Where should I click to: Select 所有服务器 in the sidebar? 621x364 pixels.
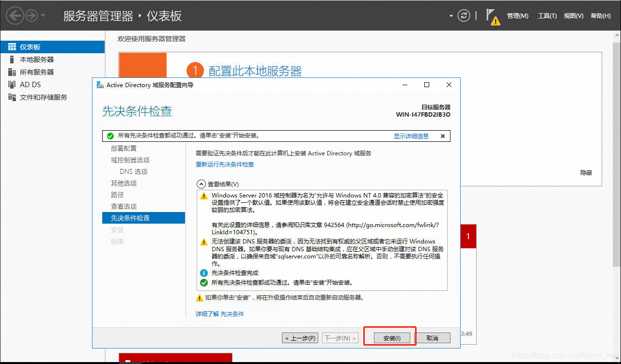(52, 72)
